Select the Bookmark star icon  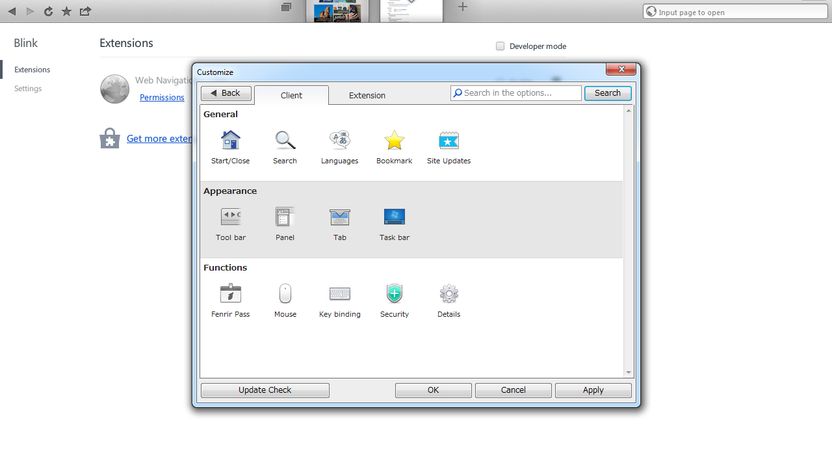click(394, 141)
